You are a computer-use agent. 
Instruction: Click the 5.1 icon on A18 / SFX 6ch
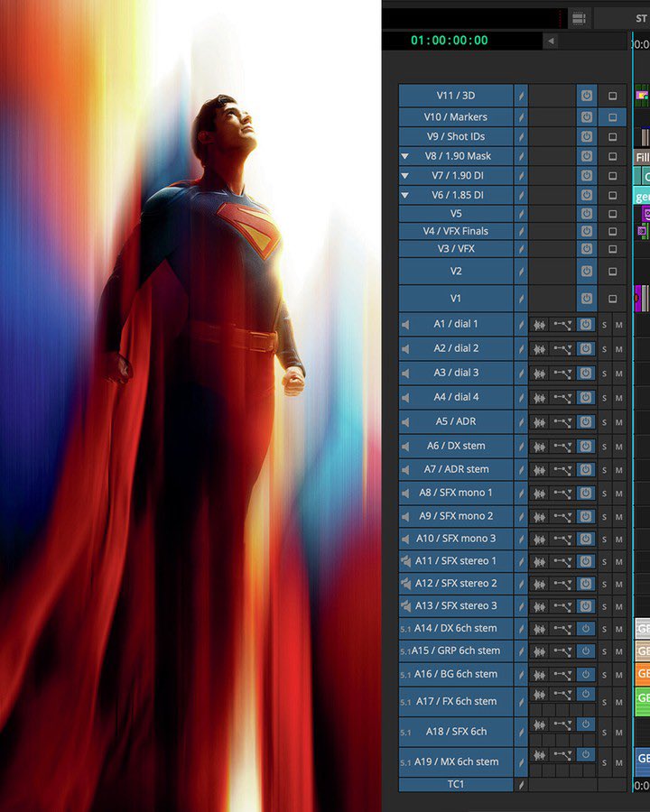pos(405,733)
